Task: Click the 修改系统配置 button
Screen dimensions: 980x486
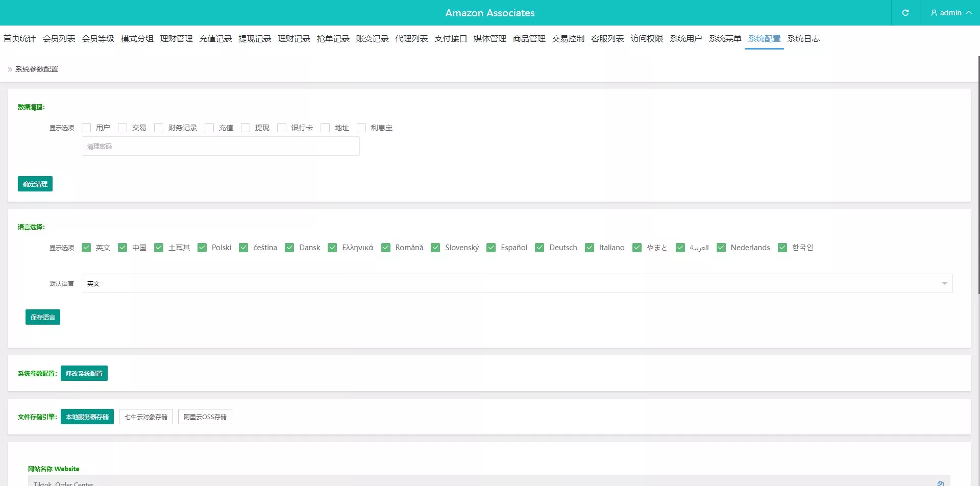Action: point(84,373)
